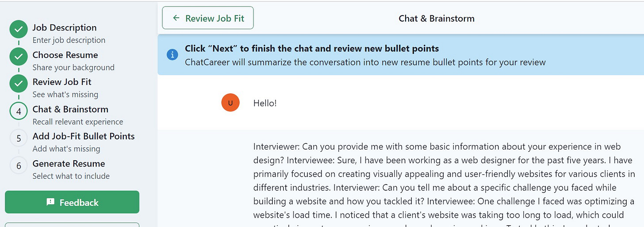The width and height of the screenshot is (644, 227).
Task: Click the orange U user avatar
Action: [230, 103]
